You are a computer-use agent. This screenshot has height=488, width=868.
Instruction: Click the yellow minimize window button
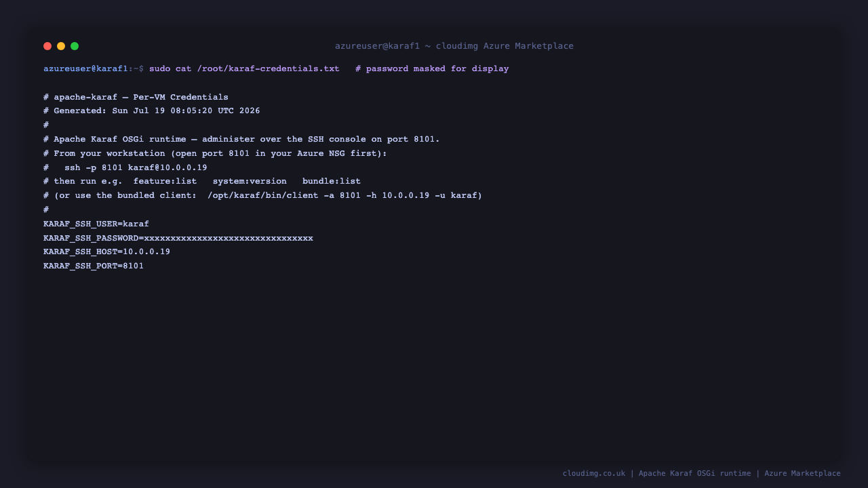pos(61,46)
